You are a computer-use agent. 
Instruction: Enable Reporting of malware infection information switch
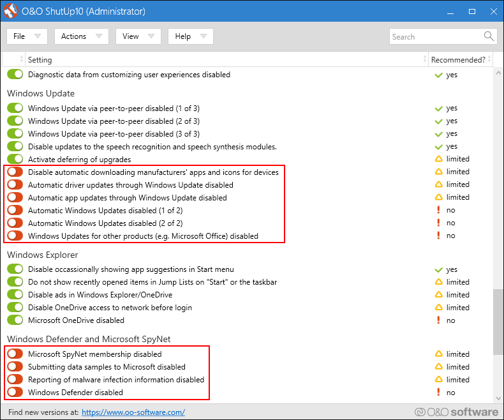(15, 379)
